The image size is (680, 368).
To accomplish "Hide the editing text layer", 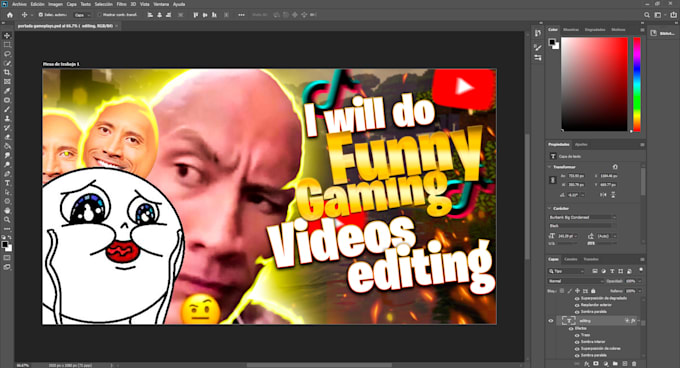I will [x=551, y=321].
